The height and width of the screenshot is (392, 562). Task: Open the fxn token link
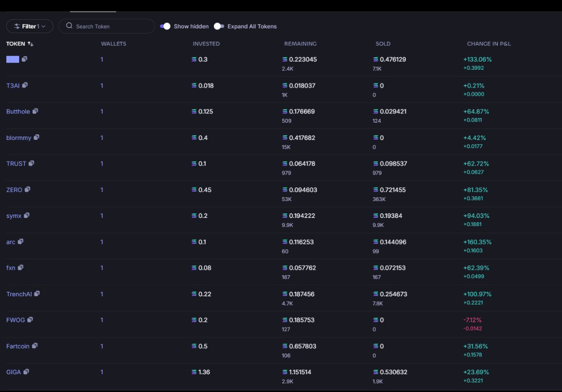pyautogui.click(x=11, y=268)
